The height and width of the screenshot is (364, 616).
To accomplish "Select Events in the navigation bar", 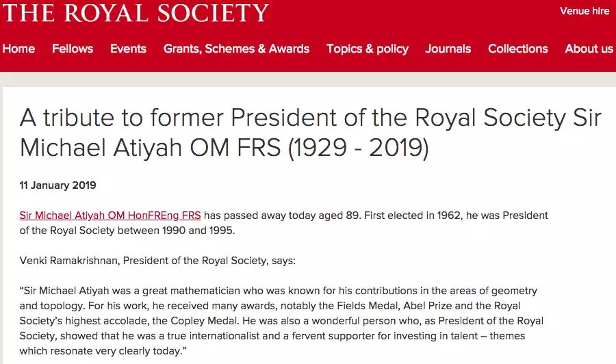I will pyautogui.click(x=128, y=49).
